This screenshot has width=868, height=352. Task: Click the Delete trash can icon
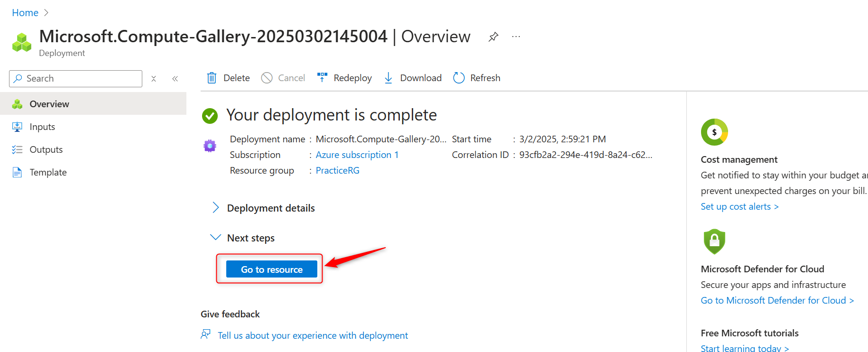(x=212, y=78)
